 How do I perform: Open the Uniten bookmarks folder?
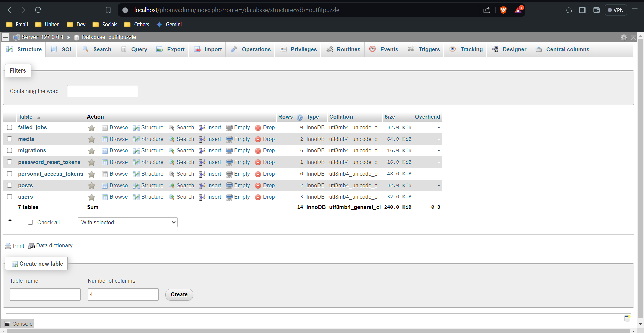(47, 25)
